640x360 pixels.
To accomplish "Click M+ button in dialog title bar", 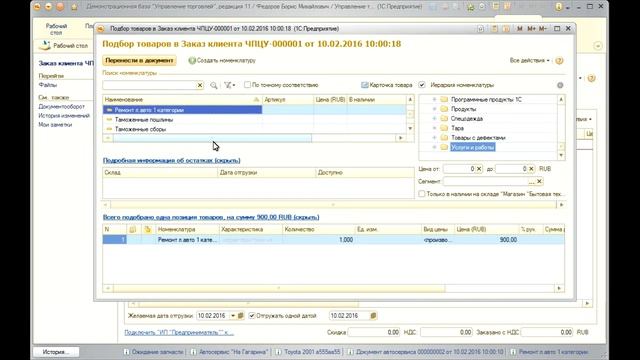I will (531, 29).
